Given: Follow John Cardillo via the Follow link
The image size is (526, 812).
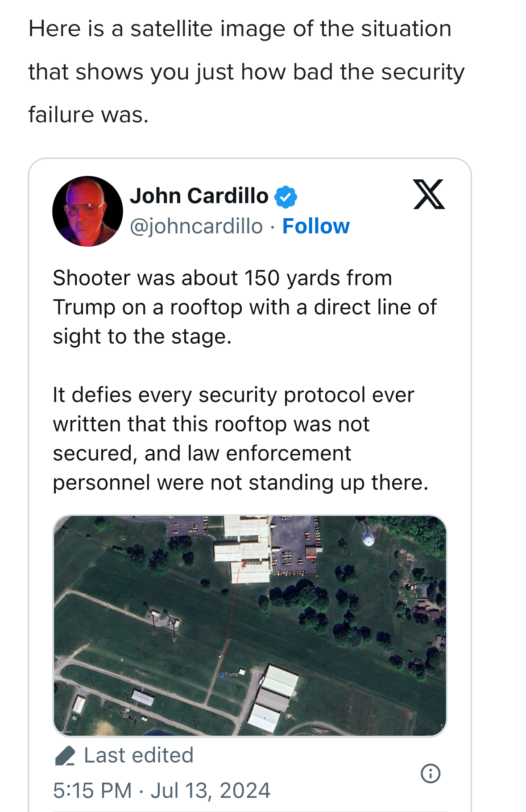Looking at the screenshot, I should pyautogui.click(x=316, y=226).
